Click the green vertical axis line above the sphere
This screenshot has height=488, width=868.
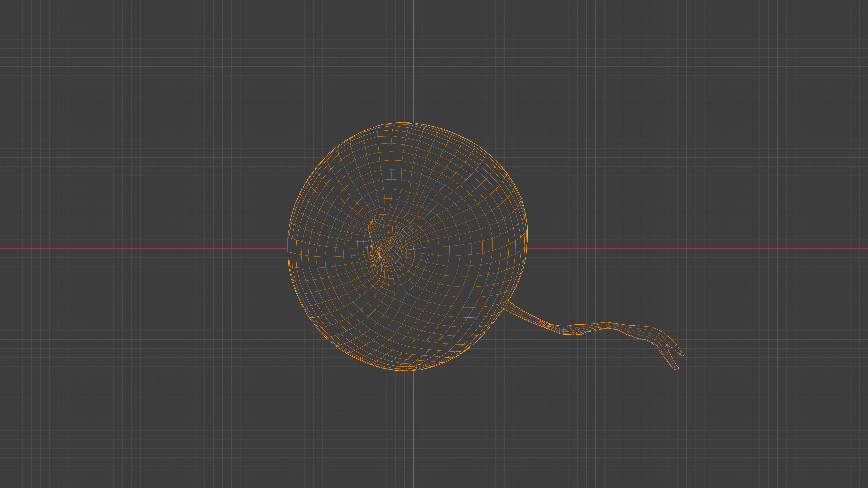coord(413,61)
